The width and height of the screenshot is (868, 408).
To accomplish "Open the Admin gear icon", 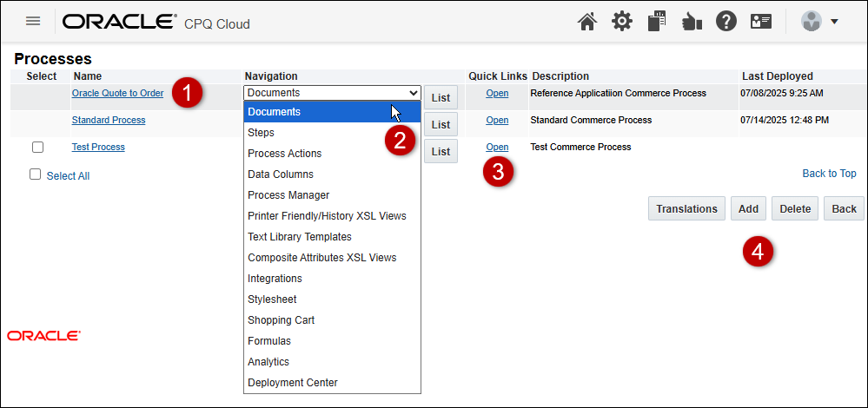I will 621,22.
